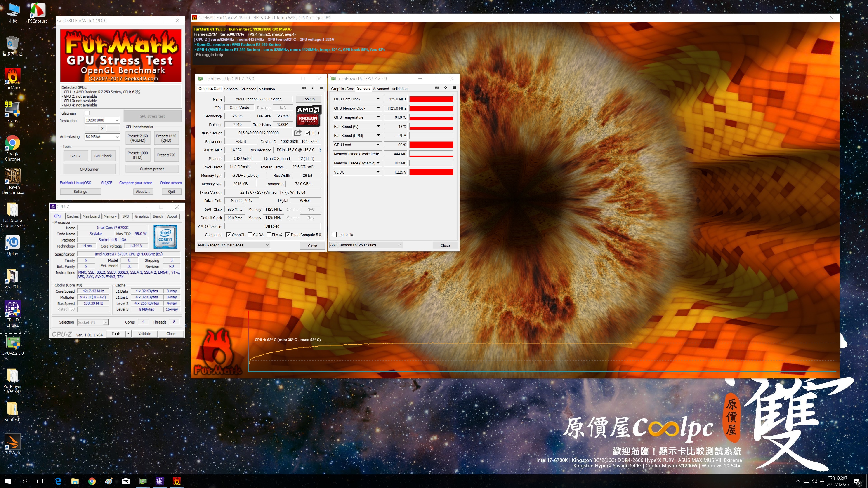Open PotPlayer desktop icon

(x=12, y=380)
